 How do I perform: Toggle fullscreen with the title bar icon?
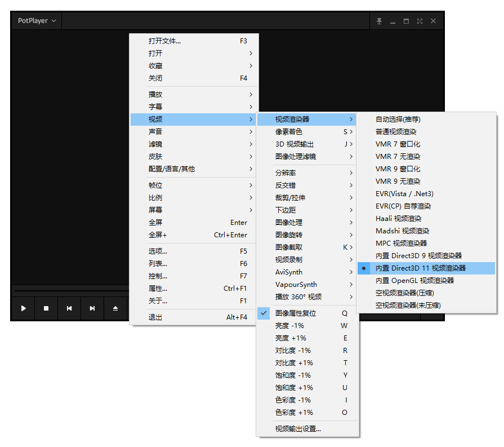click(420, 21)
